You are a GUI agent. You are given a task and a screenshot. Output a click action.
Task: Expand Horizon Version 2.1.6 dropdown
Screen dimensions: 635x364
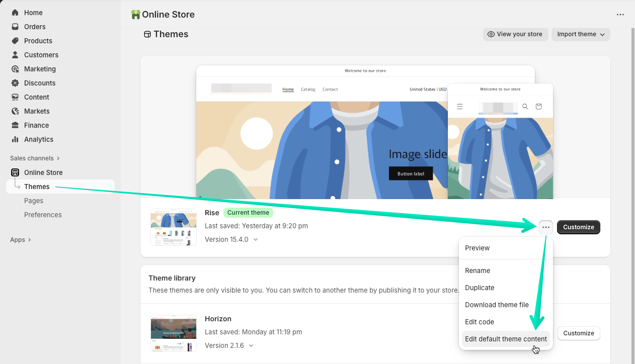tap(229, 345)
